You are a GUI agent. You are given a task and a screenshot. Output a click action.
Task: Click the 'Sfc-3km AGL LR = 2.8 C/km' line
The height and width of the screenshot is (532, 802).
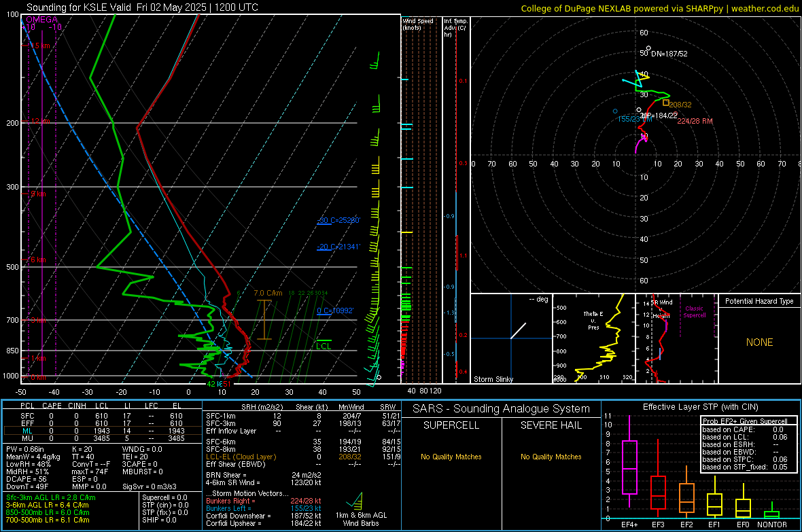[51, 497]
